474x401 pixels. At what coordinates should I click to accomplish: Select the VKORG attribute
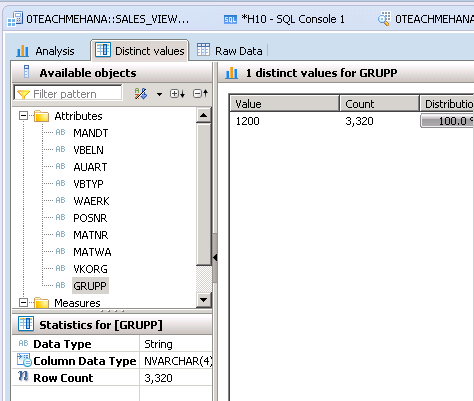[x=90, y=269]
